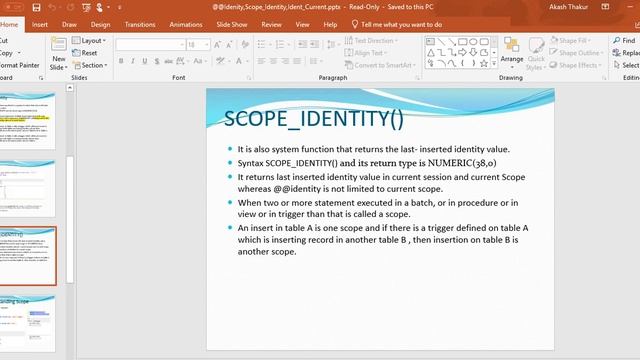The height and width of the screenshot is (360, 640).
Task: Click Increase Font Size icon
Action: pyautogui.click(x=218, y=44)
